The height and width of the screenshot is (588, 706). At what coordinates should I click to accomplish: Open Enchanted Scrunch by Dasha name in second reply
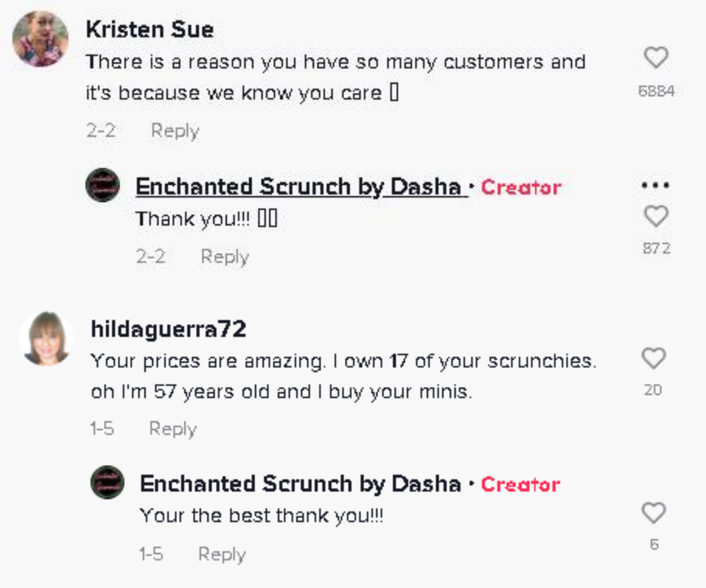point(300,484)
